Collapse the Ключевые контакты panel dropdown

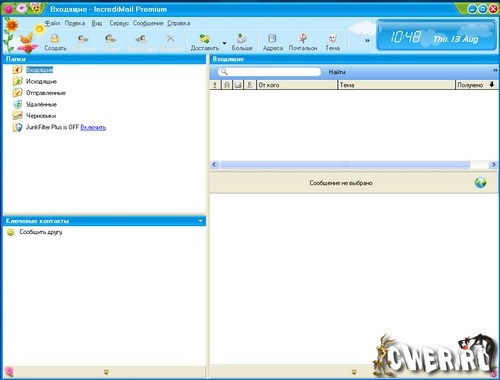pos(200,221)
